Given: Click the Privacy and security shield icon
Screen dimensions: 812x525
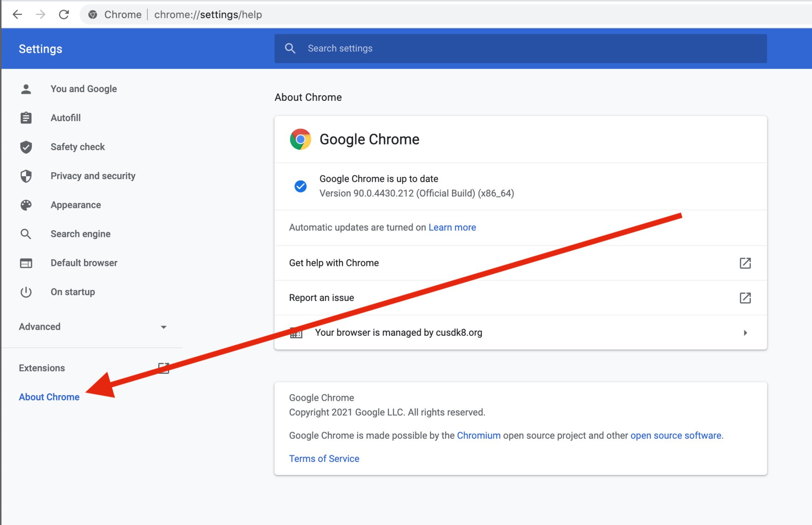Looking at the screenshot, I should (x=26, y=176).
